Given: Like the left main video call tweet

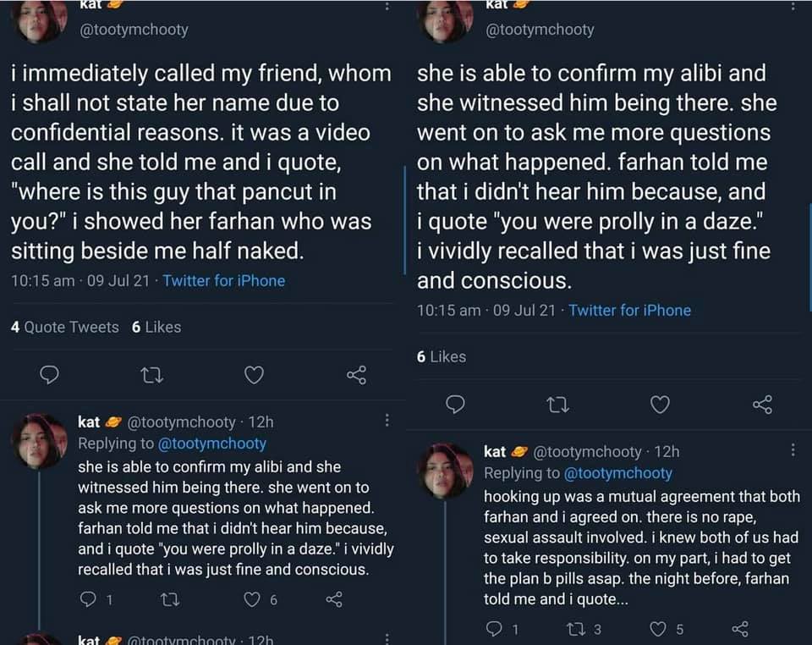Looking at the screenshot, I should tap(254, 374).
